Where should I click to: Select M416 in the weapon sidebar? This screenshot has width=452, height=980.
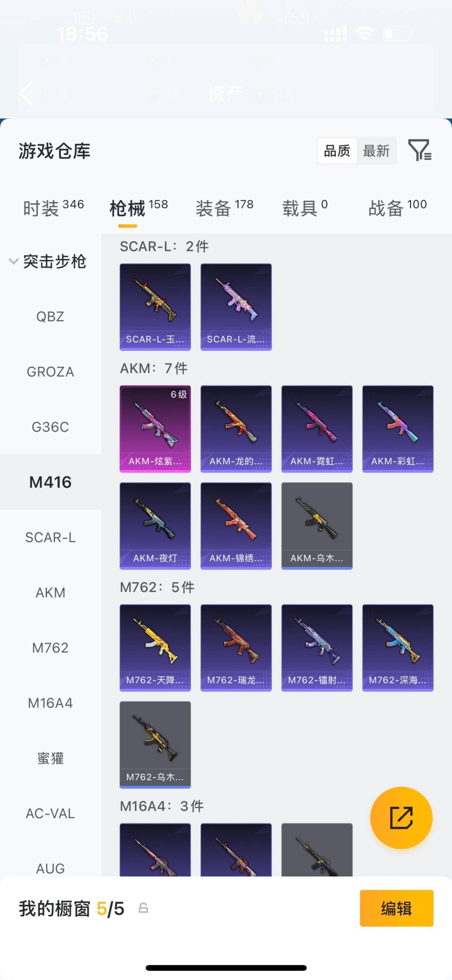tap(50, 482)
